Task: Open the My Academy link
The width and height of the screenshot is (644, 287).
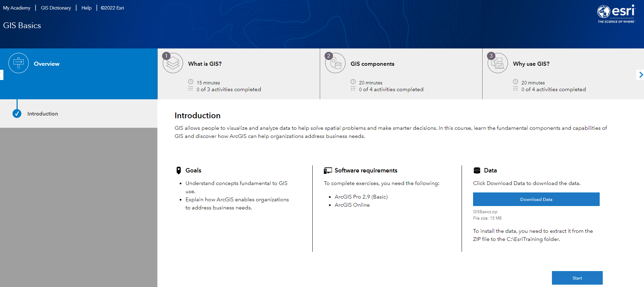Action: coord(17,8)
